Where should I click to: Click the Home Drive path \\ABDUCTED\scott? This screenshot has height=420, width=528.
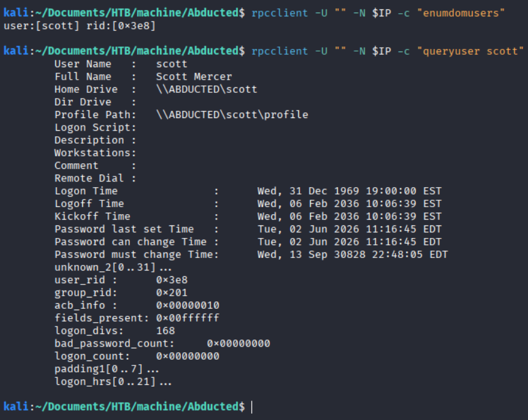(207, 89)
